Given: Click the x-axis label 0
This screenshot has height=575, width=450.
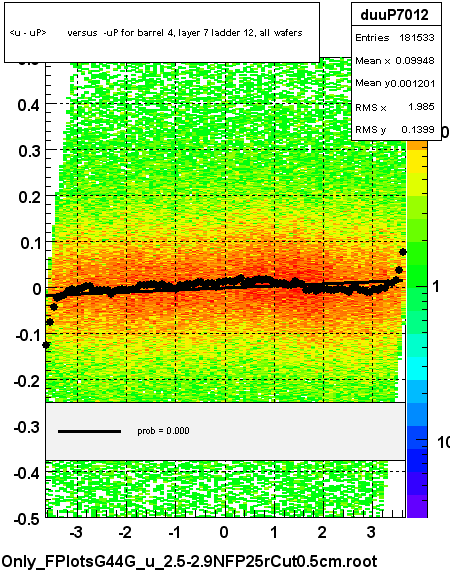Looking at the screenshot, I should coord(224,532).
